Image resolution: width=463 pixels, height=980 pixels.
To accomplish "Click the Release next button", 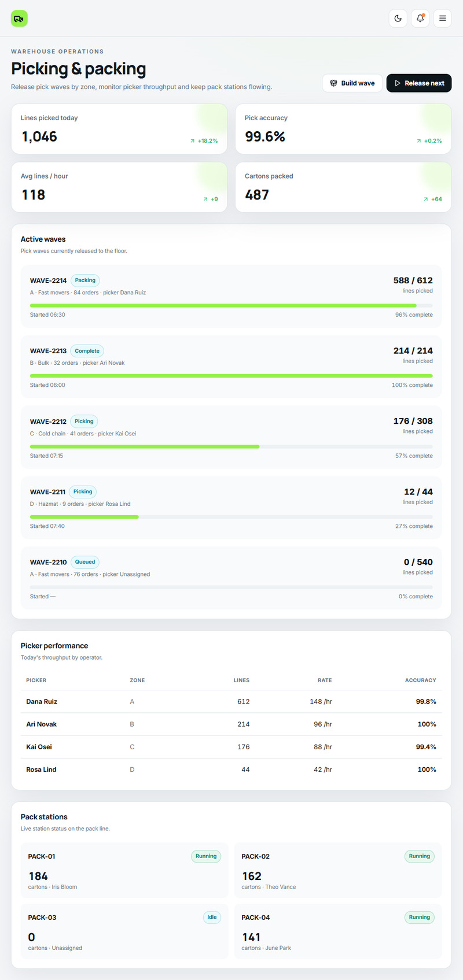I will [x=419, y=83].
